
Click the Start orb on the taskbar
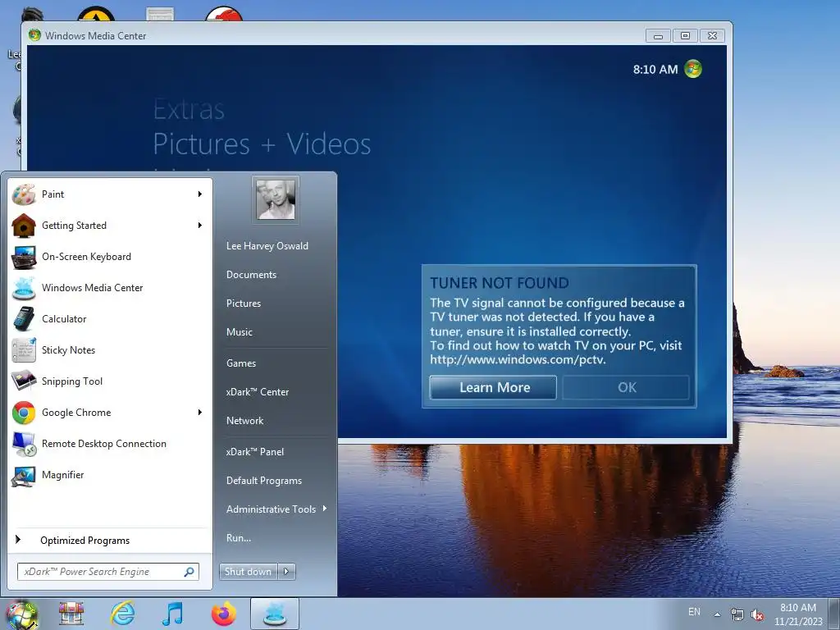[21, 614]
